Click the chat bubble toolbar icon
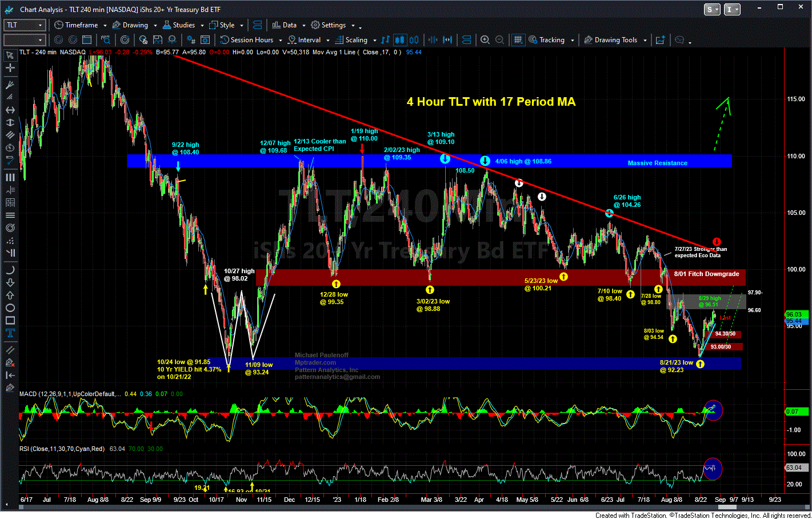Image resolution: width=812 pixels, height=519 pixels. (679, 40)
